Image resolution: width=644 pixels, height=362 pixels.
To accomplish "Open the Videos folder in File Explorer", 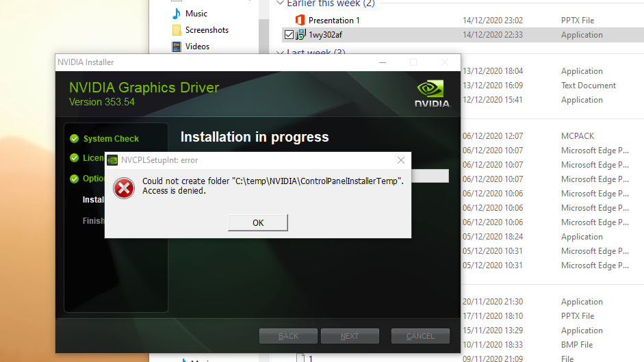I will coord(198,47).
